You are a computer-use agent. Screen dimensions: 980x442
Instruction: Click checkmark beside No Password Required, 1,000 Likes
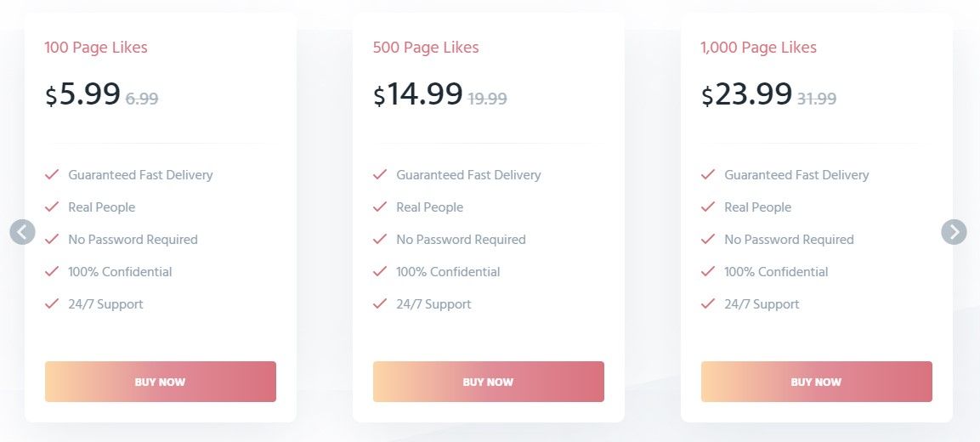(707, 240)
